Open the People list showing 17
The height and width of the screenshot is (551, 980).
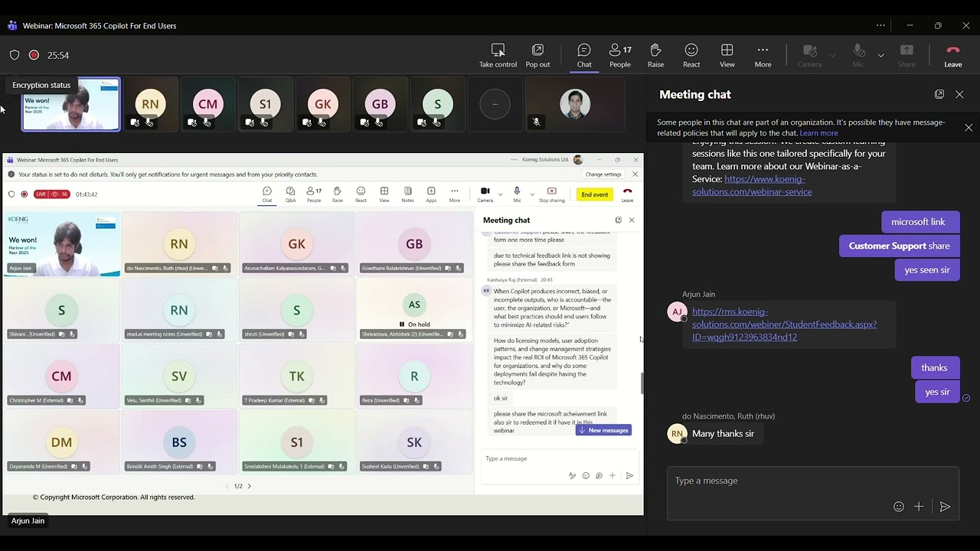[x=620, y=55]
